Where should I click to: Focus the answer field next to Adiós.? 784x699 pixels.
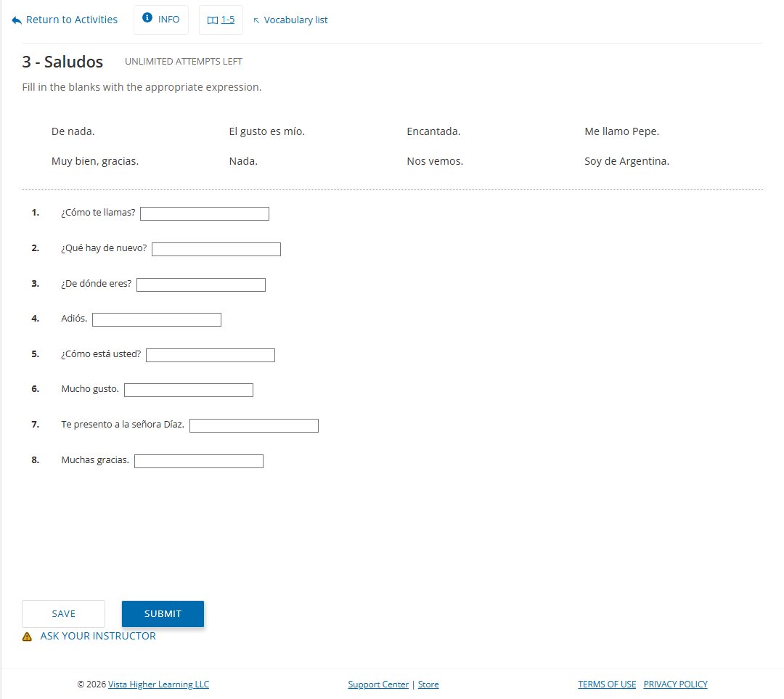click(x=157, y=319)
